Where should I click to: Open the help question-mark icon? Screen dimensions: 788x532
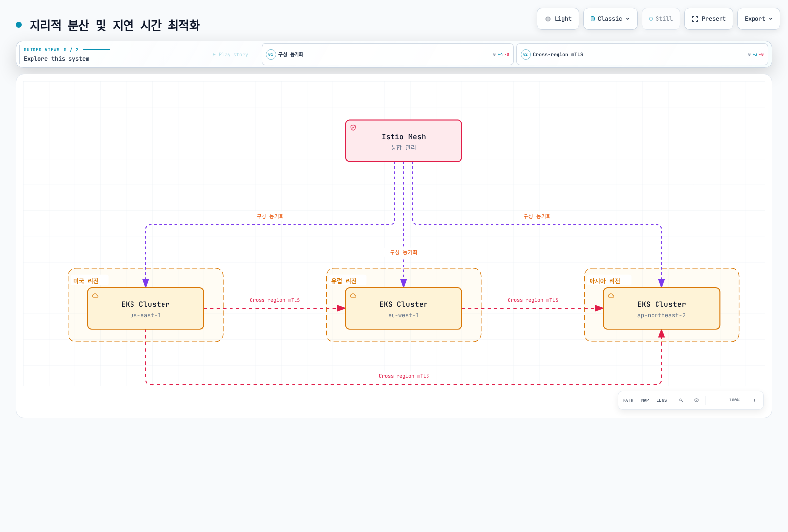click(x=696, y=400)
